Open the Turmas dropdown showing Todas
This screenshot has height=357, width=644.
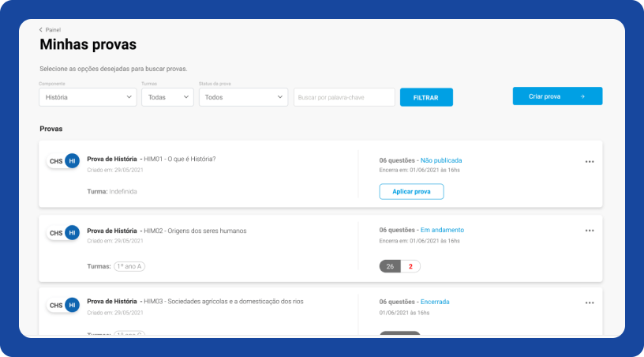pos(167,97)
